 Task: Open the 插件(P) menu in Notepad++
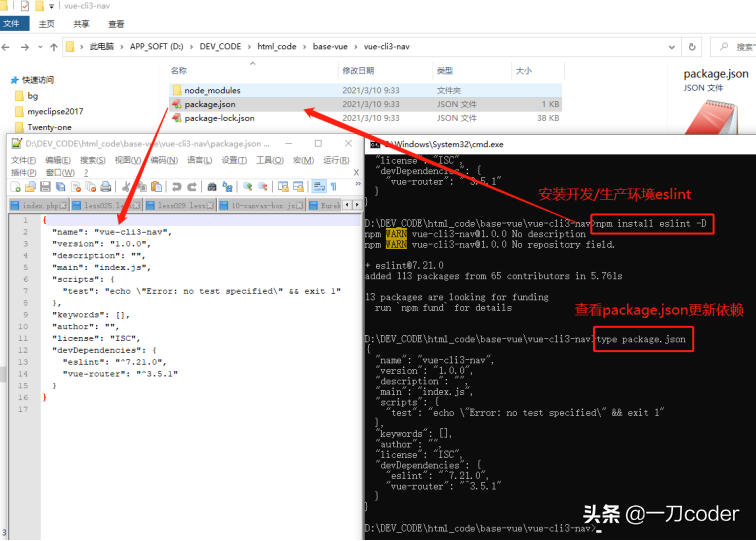pyautogui.click(x=24, y=173)
